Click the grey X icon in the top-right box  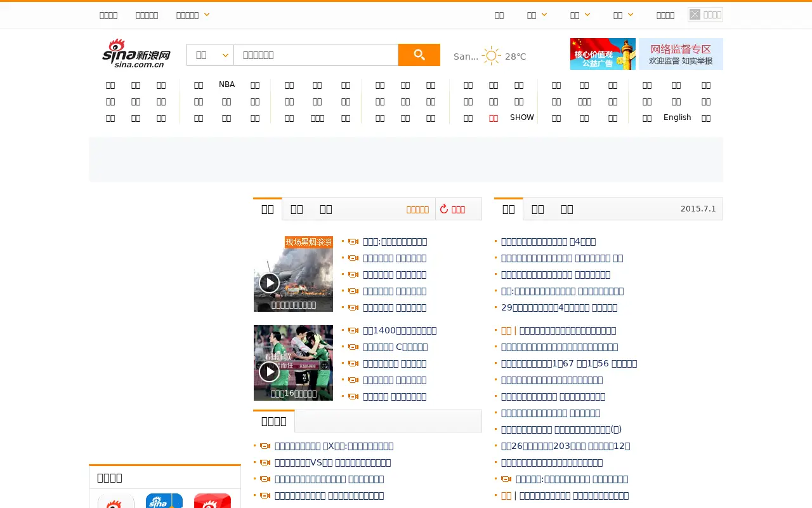(695, 15)
